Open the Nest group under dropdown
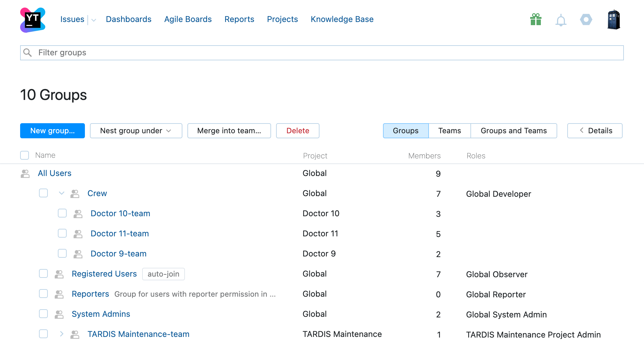Screen dimensions: 644x352 coord(136,131)
